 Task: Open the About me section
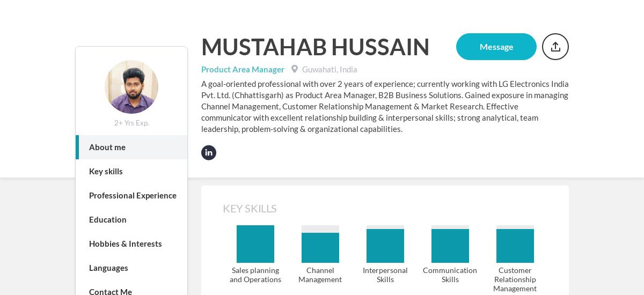click(x=131, y=147)
